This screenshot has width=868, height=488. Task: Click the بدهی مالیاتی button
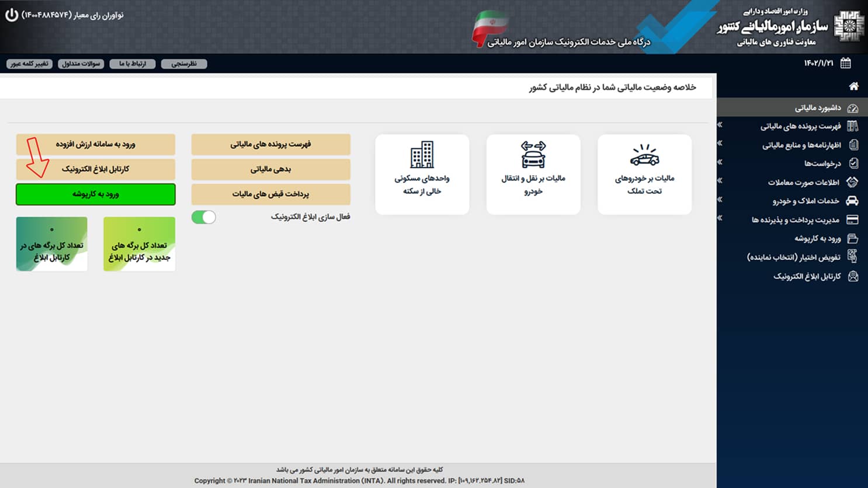point(271,169)
